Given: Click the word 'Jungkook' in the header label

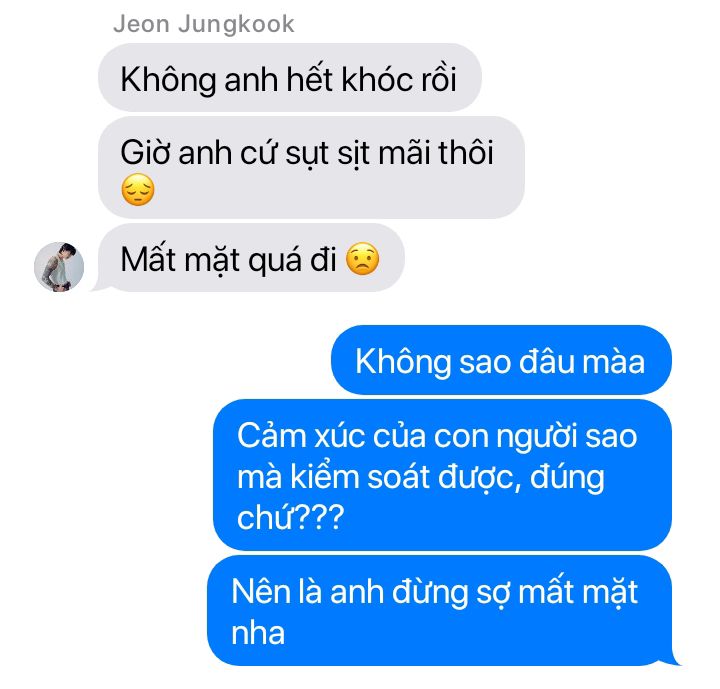Looking at the screenshot, I should point(236,25).
